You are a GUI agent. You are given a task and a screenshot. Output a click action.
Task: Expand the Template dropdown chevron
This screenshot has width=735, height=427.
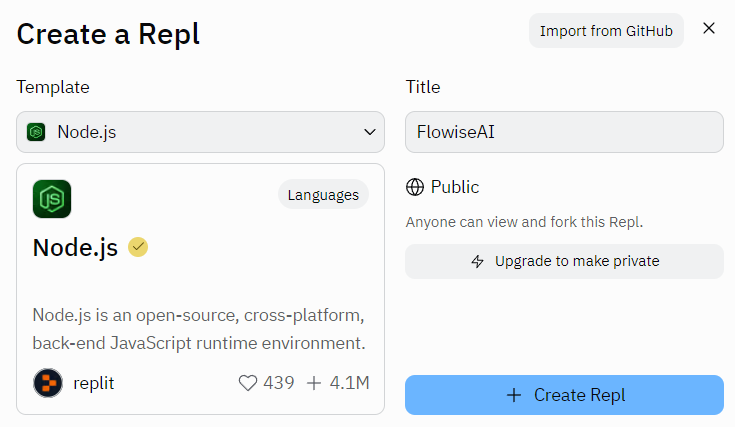click(x=367, y=132)
